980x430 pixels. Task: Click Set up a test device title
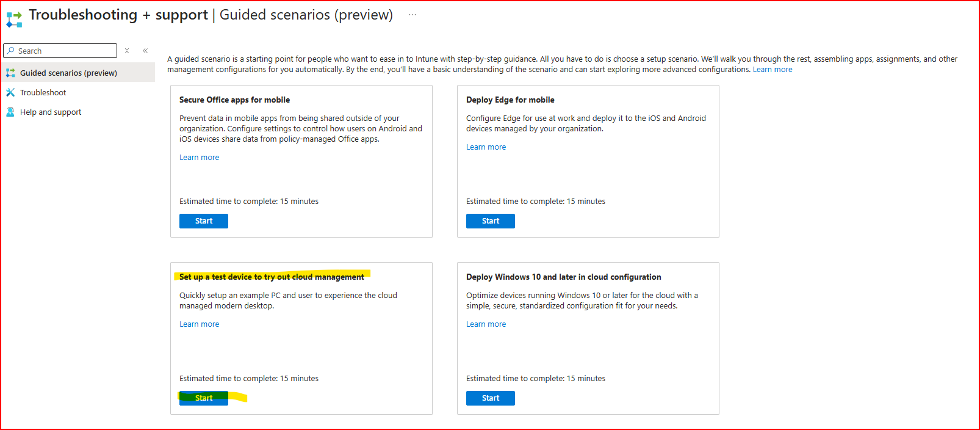(x=272, y=277)
